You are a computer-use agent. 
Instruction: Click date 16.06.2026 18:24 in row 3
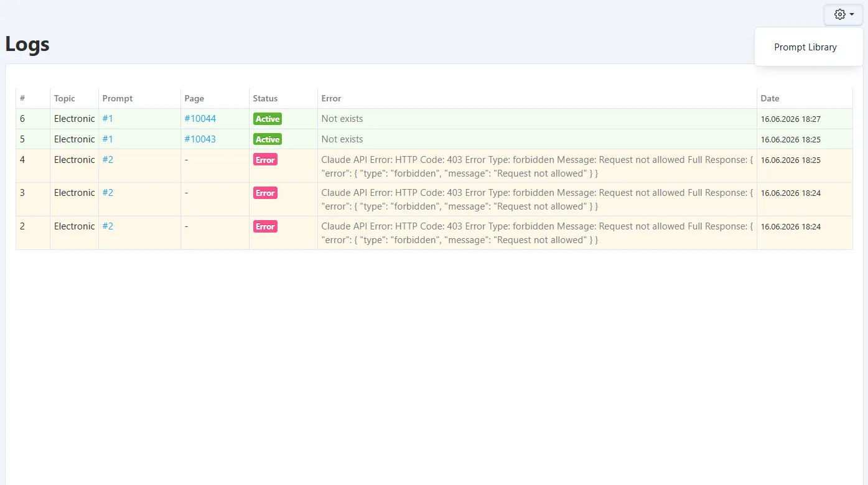(x=790, y=193)
